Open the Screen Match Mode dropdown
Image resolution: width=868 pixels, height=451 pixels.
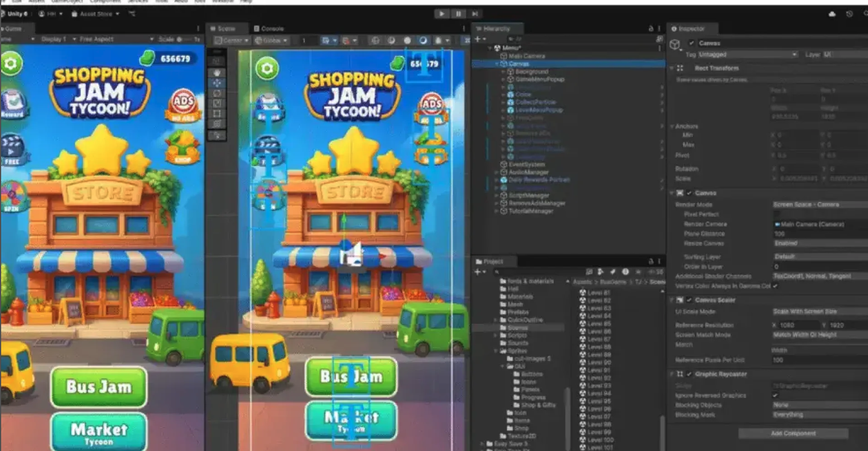pos(820,335)
